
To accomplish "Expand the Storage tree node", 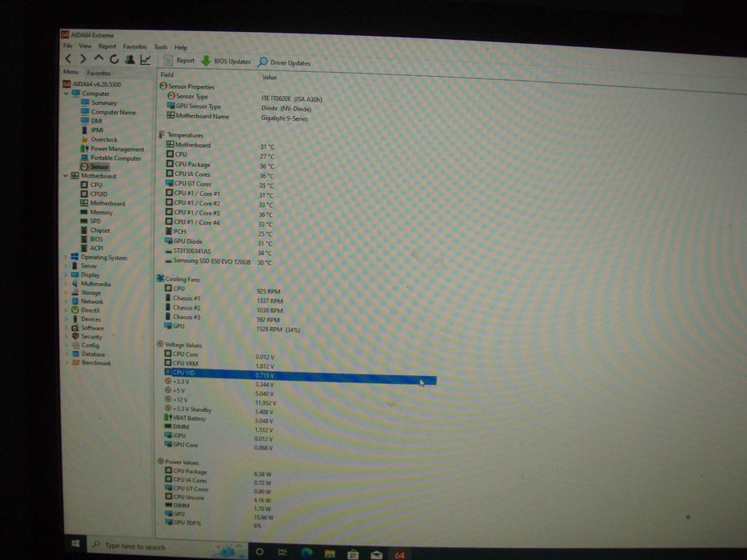I will coord(66,292).
